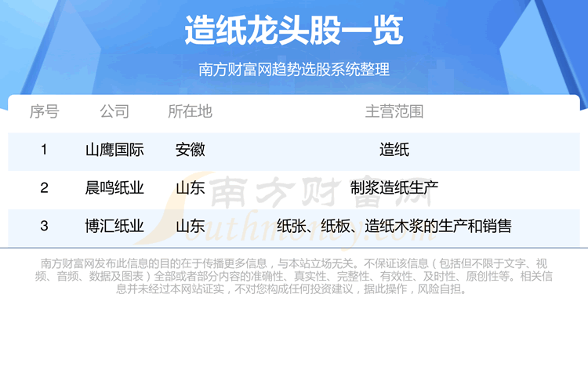This screenshot has height=392, width=588.
Task: Open the 晨鸣纸业 company entry
Action: pos(114,187)
